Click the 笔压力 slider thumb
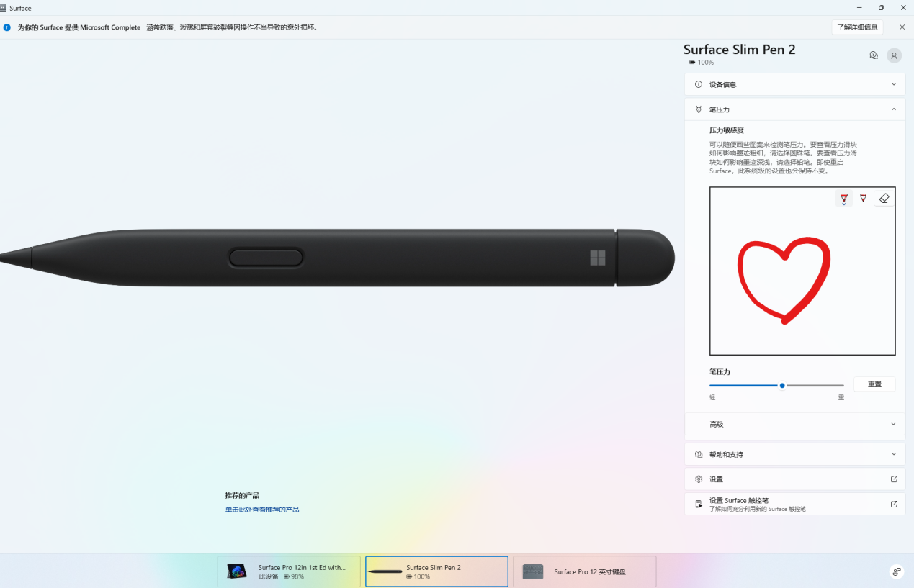The image size is (914, 588). click(x=782, y=386)
